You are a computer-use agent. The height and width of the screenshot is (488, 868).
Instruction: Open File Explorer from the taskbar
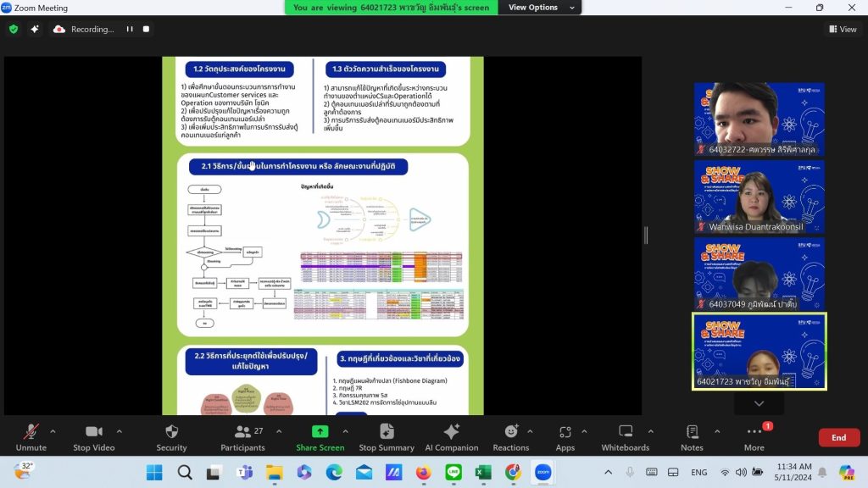click(x=274, y=472)
